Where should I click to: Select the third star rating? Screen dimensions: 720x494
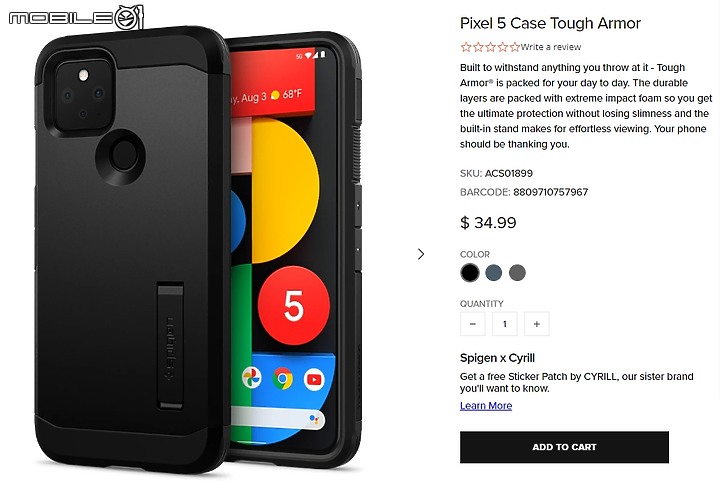[x=490, y=47]
